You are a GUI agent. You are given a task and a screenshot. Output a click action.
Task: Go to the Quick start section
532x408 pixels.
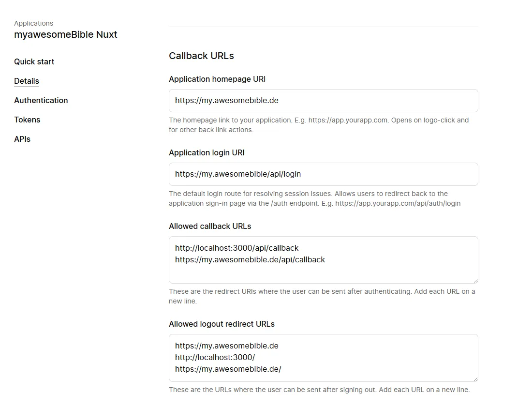pyautogui.click(x=34, y=61)
